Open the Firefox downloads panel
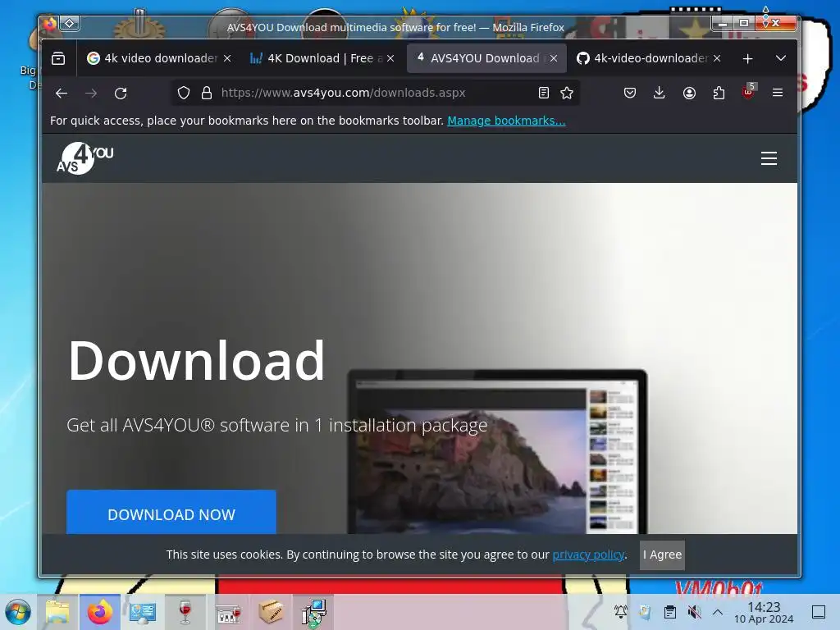This screenshot has height=630, width=840. (x=660, y=94)
